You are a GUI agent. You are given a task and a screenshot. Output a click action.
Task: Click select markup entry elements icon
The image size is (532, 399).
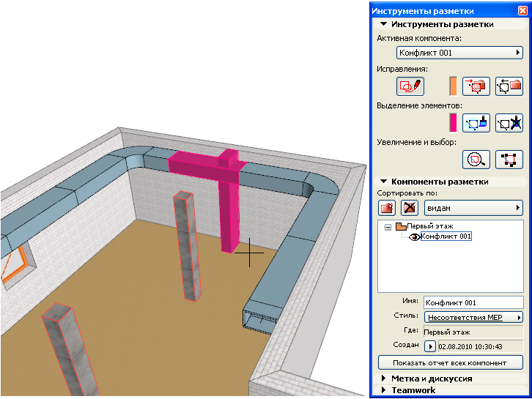point(509,160)
